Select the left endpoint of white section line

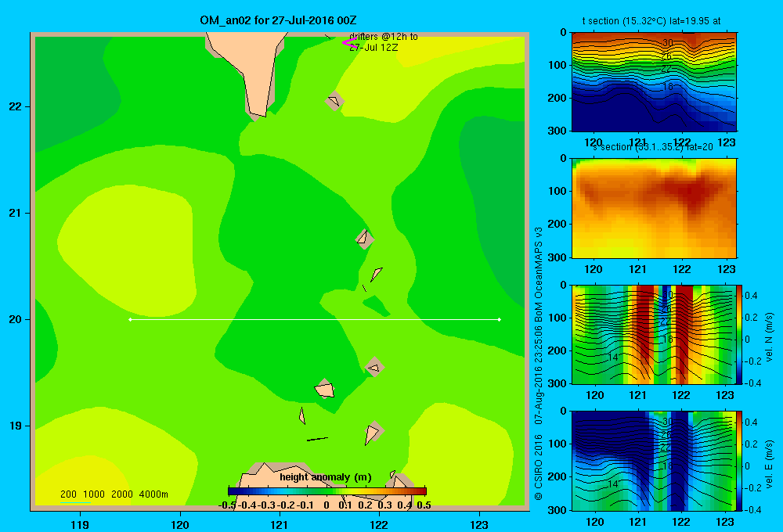click(130, 319)
